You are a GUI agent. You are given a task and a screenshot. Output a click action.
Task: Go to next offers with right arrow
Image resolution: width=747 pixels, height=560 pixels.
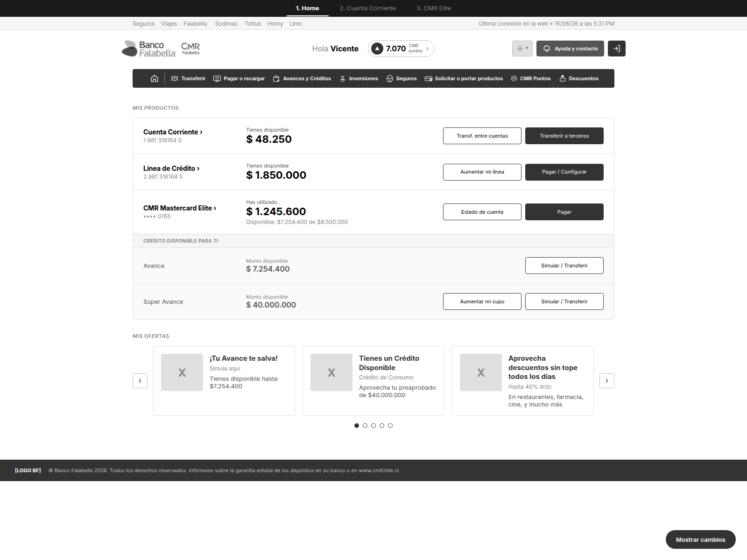[x=607, y=381]
